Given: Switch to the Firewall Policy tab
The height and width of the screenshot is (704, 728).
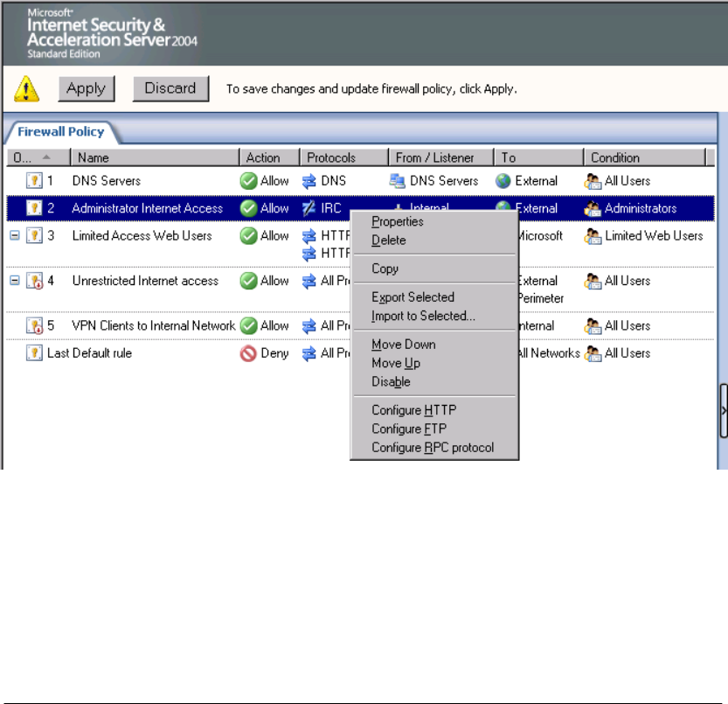Looking at the screenshot, I should [x=61, y=132].
